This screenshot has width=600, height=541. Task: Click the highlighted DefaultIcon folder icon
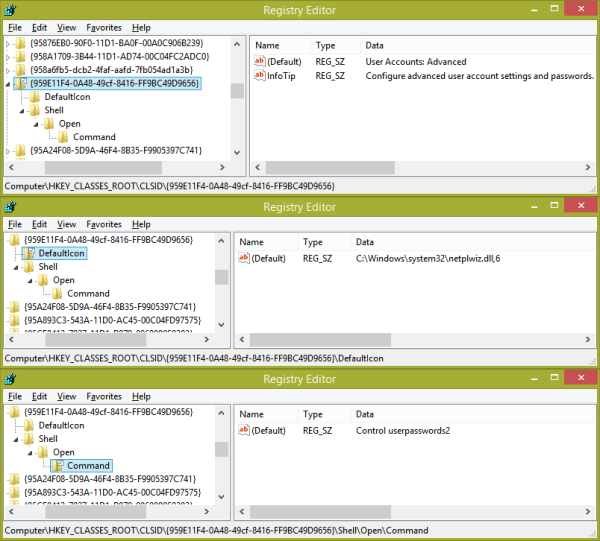tap(29, 254)
